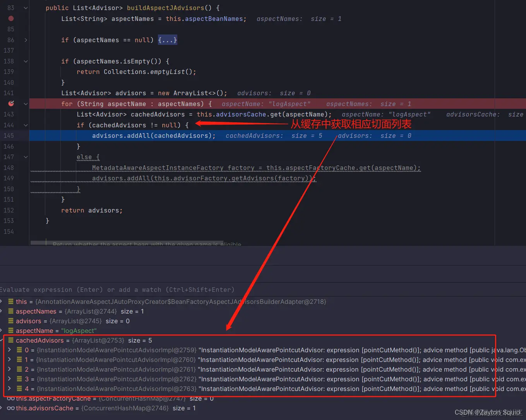Click the aspectNames variable icon
Image resolution: width=526 pixels, height=420 pixels.
pyautogui.click(x=11, y=311)
